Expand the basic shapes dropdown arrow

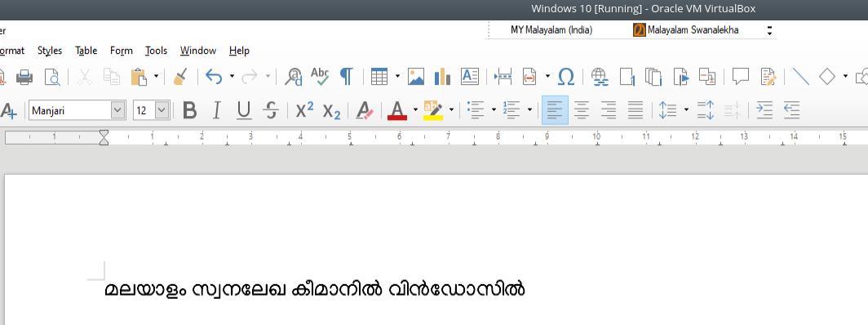tap(845, 77)
